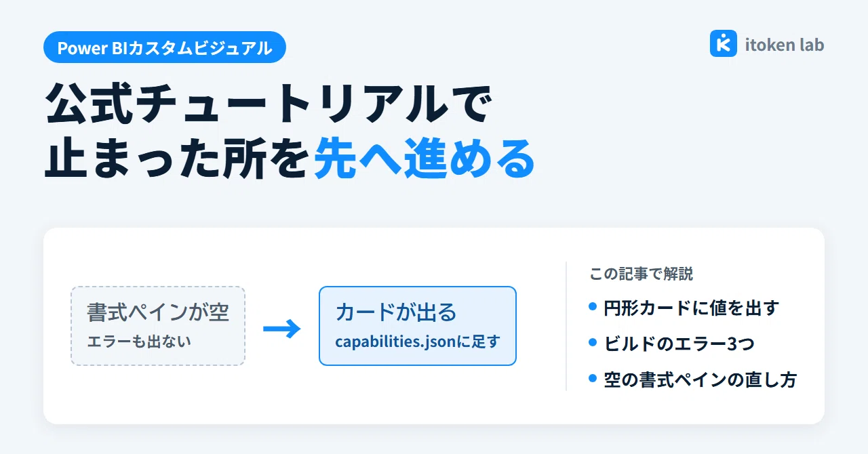Click the itoken lab logo icon
Screen dimensions: 868x454
coord(723,43)
